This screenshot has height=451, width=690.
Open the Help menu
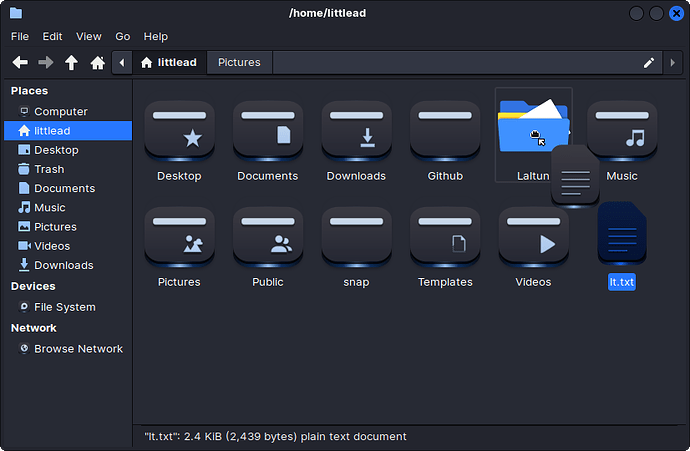click(156, 37)
